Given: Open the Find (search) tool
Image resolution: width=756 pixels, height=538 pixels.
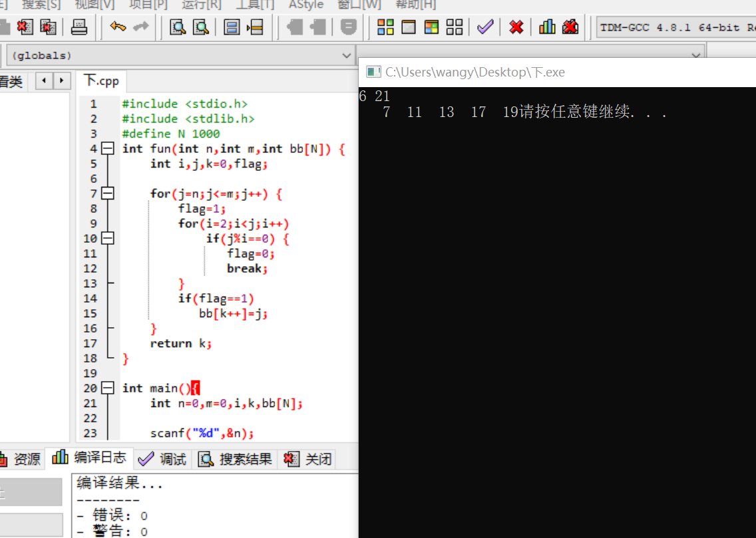Looking at the screenshot, I should (x=178, y=27).
